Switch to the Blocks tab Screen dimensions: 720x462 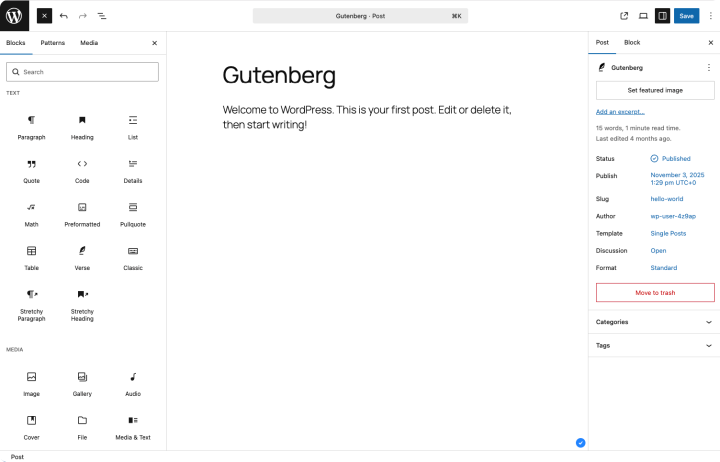pyautogui.click(x=16, y=43)
